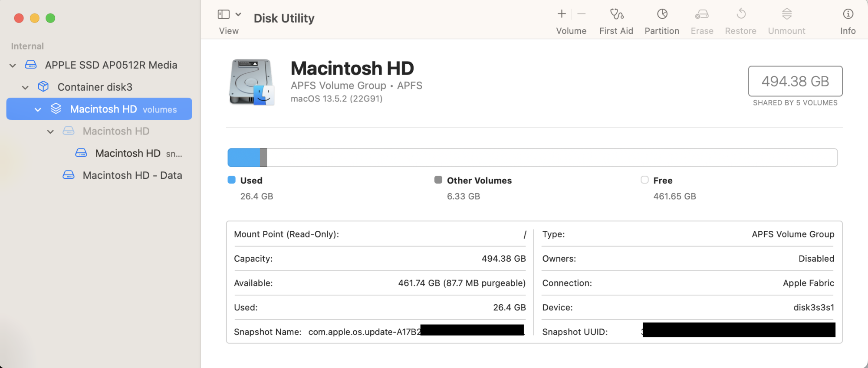
Task: Click the '6.33 GB' other volumes value
Action: pos(464,196)
